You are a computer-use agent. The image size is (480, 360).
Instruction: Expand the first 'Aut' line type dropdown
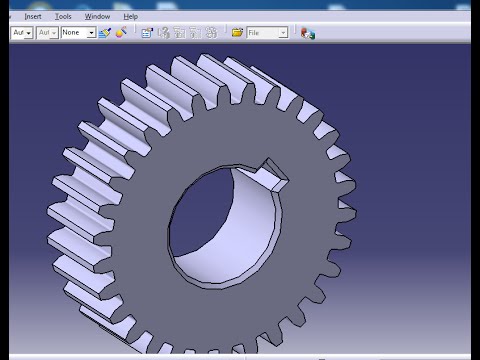(x=28, y=33)
